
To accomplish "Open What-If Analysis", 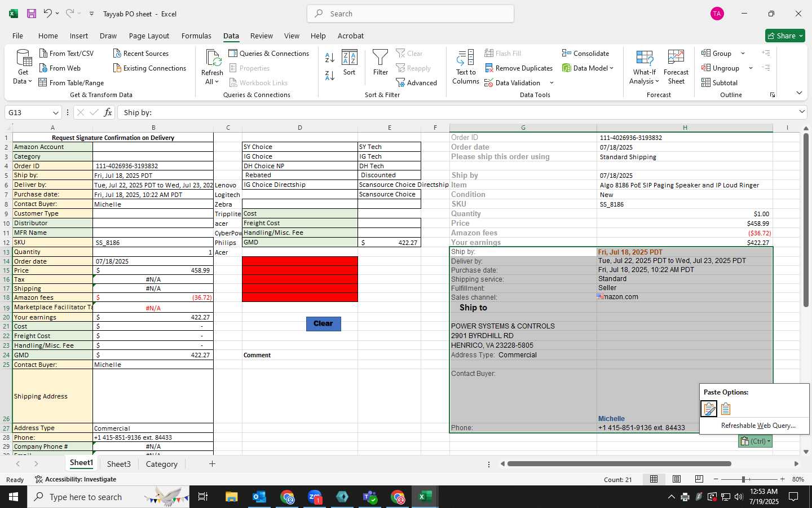I will coord(644,67).
